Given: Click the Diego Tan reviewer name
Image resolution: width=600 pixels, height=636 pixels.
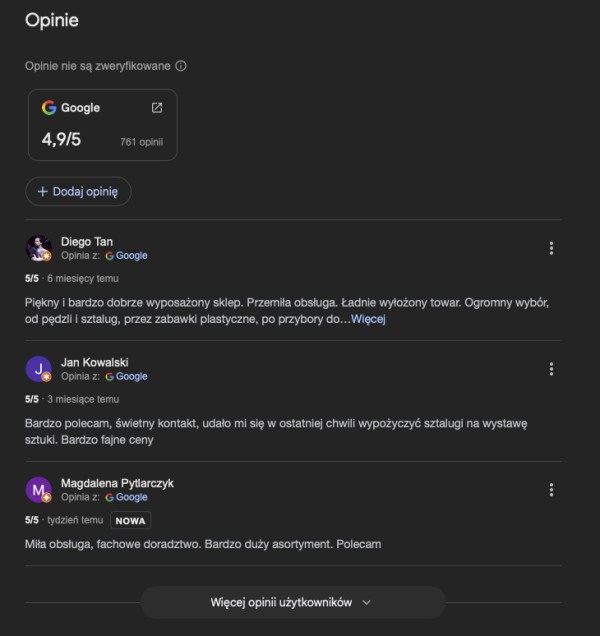Looking at the screenshot, I should (x=87, y=241).
